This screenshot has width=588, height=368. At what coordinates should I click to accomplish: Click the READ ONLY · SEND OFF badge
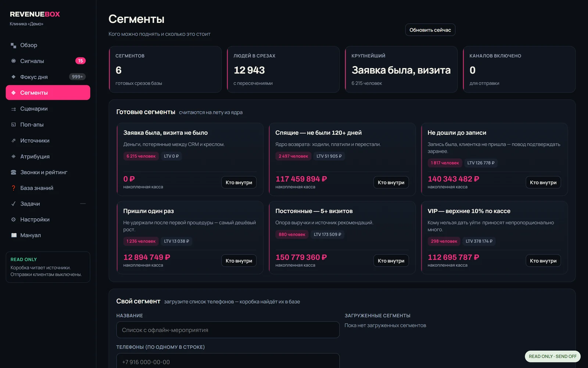[x=553, y=356]
